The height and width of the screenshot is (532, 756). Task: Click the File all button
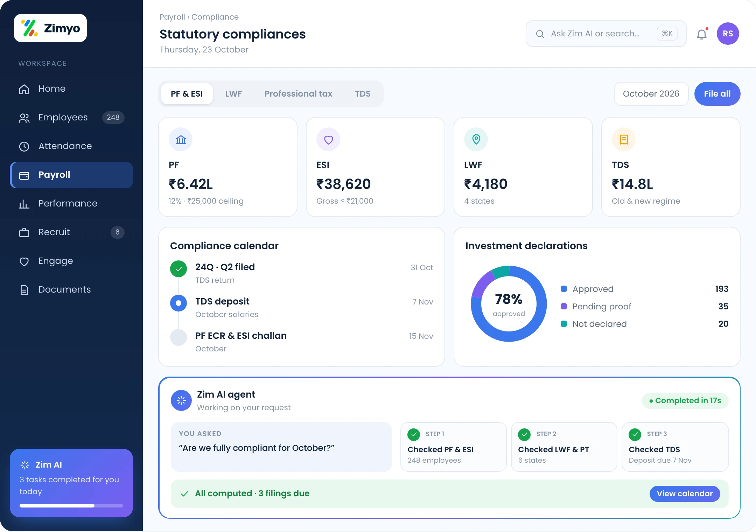(x=717, y=94)
